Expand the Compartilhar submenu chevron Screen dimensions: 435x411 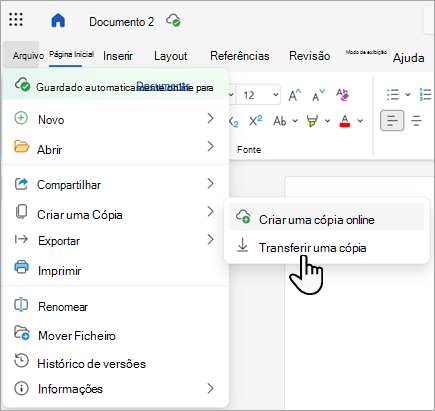[x=210, y=183]
